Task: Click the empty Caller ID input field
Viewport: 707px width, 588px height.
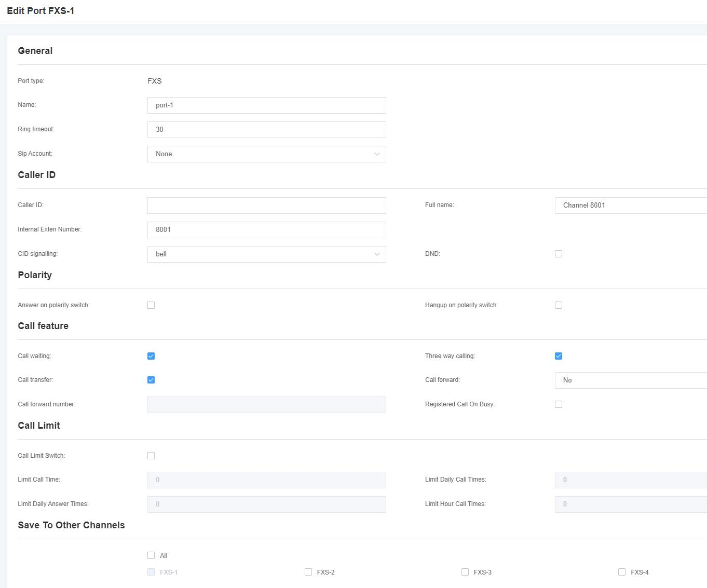Action: click(x=266, y=206)
